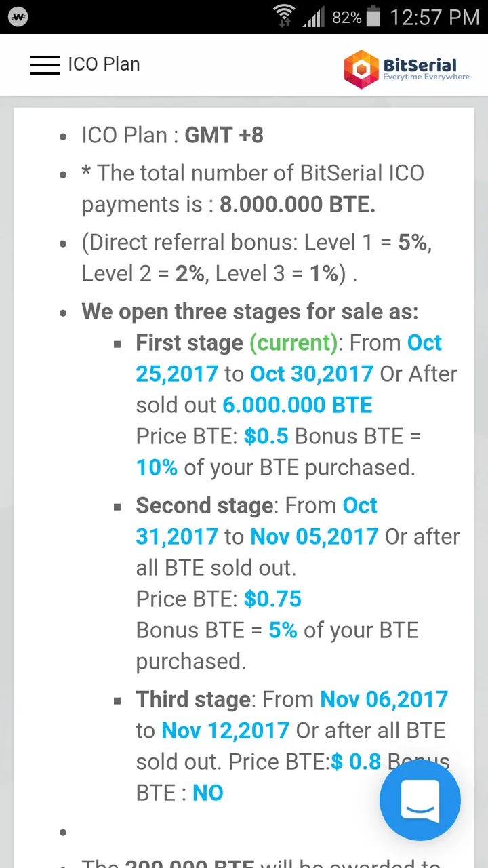The height and width of the screenshot is (868, 488).
Task: Tap the 6.000.000 BTE sold-out amount
Action: click(x=298, y=405)
